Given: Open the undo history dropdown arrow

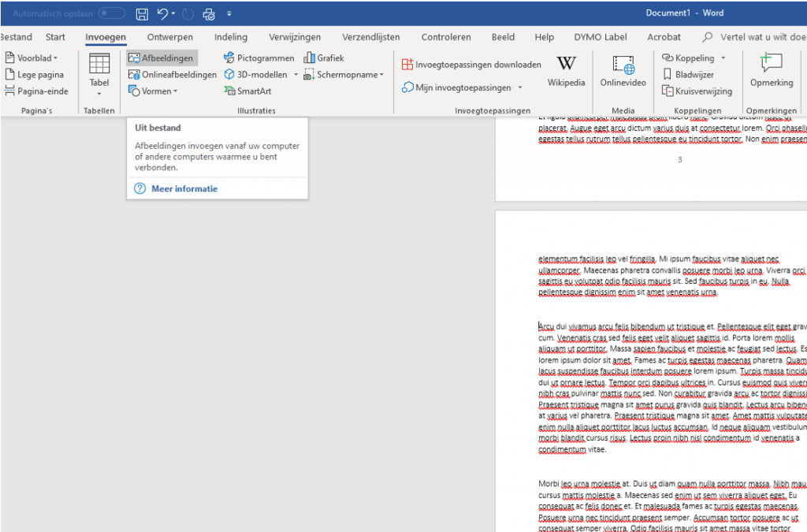Looking at the screenshot, I should (x=173, y=14).
